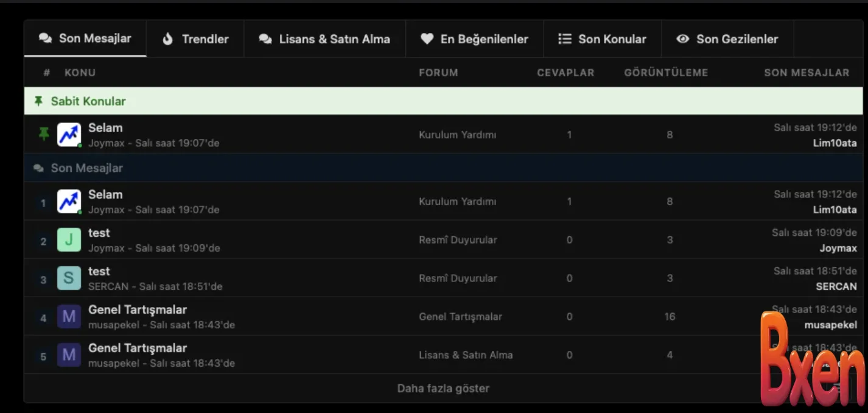Click the speech bubble icon in the Son Mesajlar section header
The width and height of the screenshot is (868, 413).
[x=38, y=168]
